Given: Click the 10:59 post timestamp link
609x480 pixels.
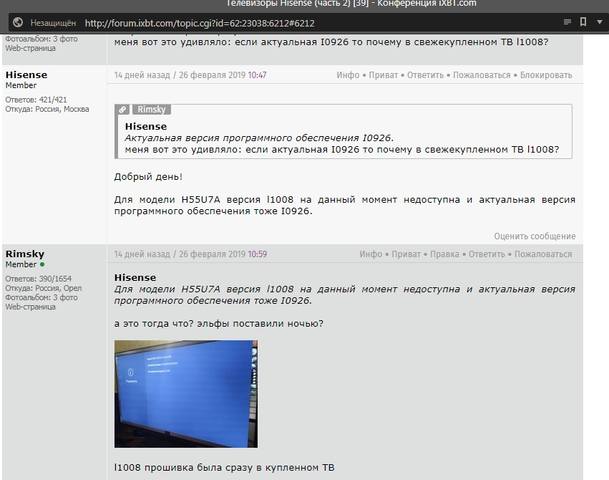Looking at the screenshot, I should point(258,254).
